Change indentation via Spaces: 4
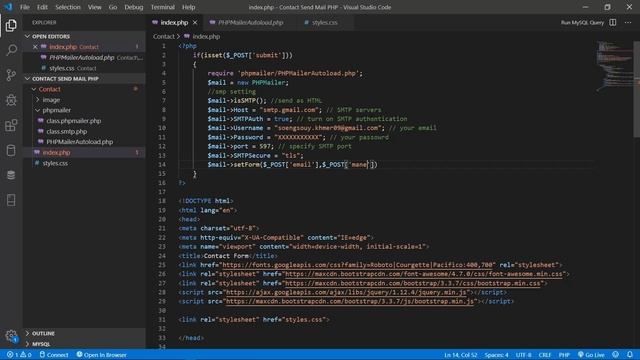Screen dimensions: 640x360 click(x=496, y=355)
